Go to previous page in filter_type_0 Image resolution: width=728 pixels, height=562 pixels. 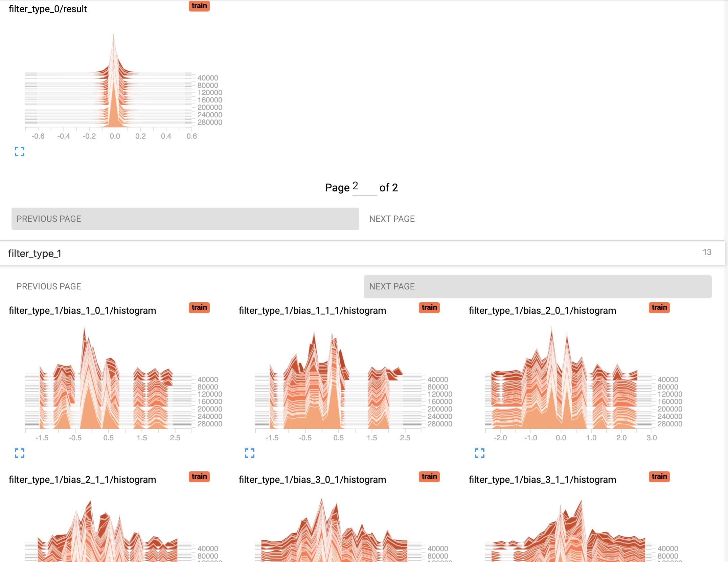185,219
